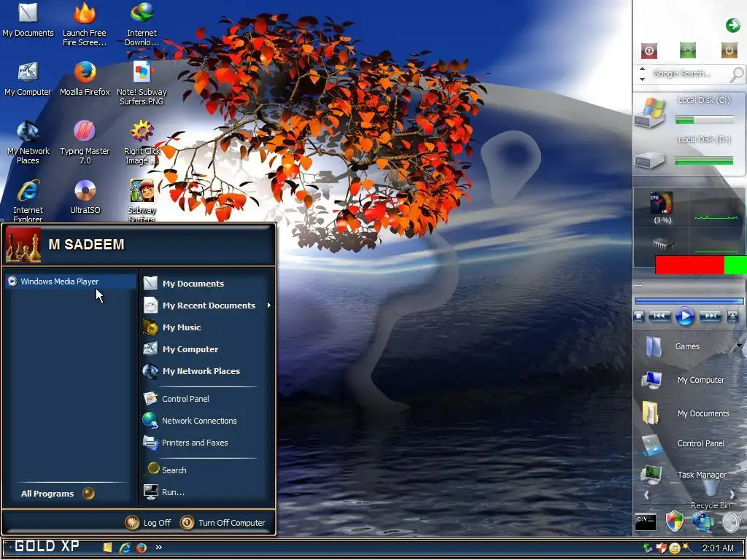The width and height of the screenshot is (747, 560).
Task: Stop playback in sidebar player
Action: click(639, 316)
